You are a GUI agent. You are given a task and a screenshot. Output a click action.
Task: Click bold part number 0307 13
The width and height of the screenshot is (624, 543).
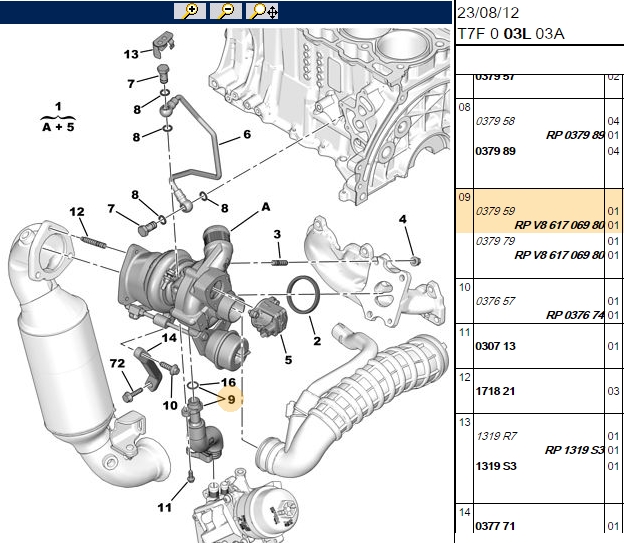495,346
